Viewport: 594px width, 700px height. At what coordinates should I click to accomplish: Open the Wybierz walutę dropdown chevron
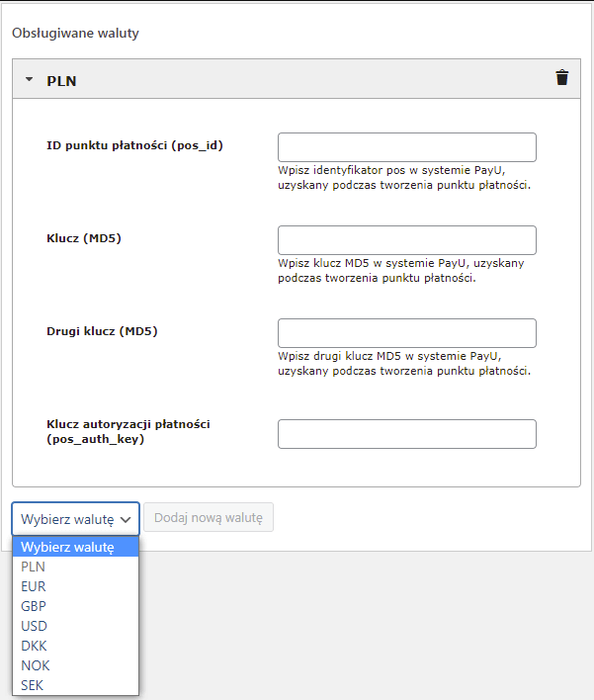[126, 520]
